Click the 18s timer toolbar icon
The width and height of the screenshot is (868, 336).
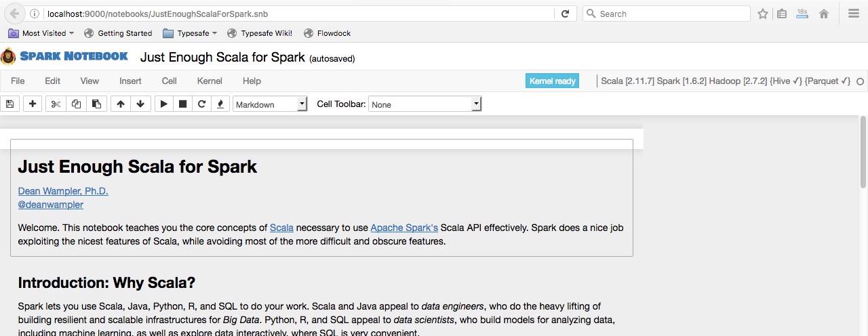click(803, 14)
